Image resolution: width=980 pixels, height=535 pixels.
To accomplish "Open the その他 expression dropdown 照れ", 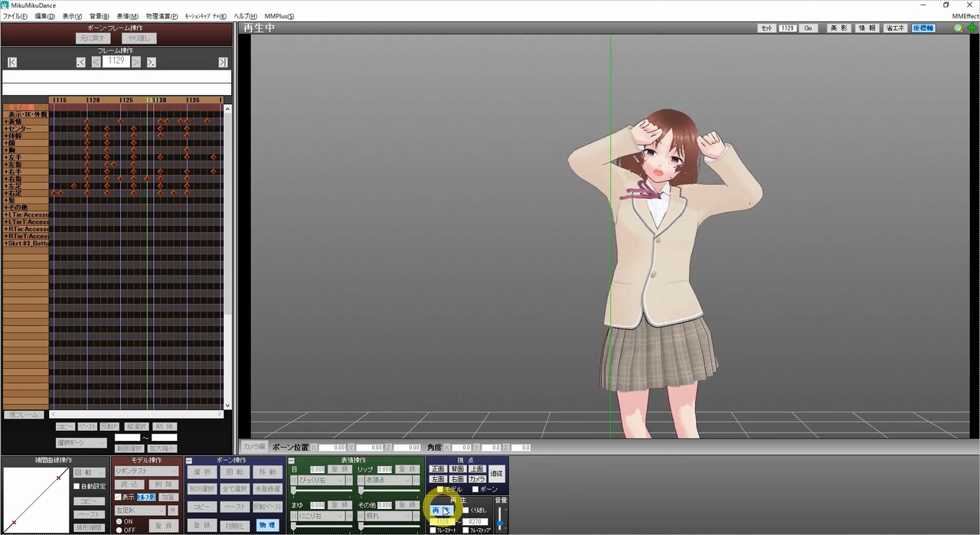I will click(390, 516).
